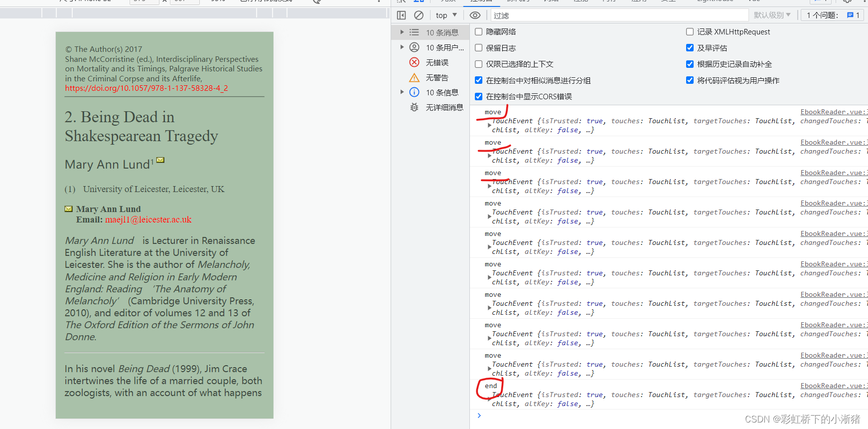The width and height of the screenshot is (868, 429).
Task: Click the heading Being Dead in Shakespearean Tragedy
Action: 142,126
